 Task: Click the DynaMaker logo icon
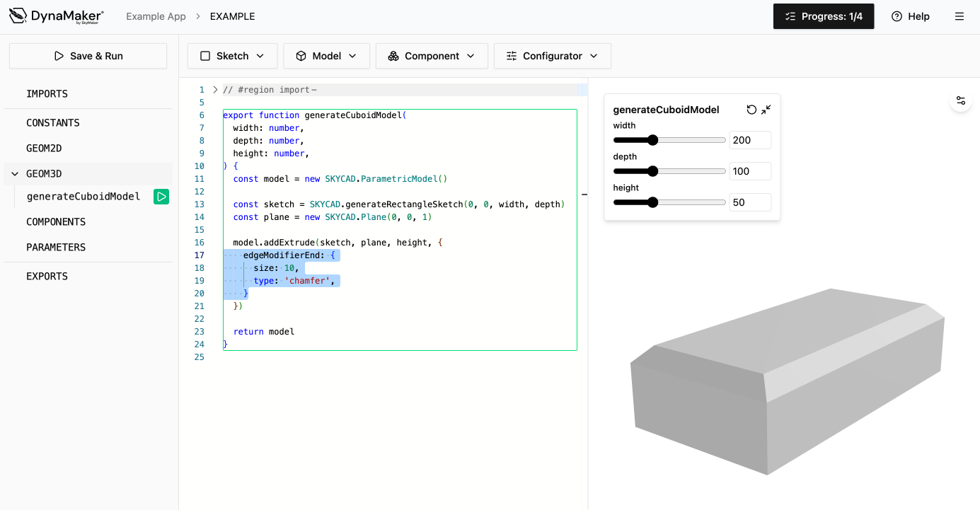coord(18,16)
